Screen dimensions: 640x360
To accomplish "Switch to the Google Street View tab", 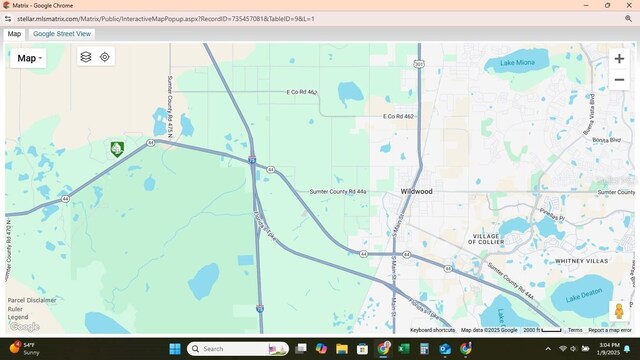I will (x=62, y=34).
